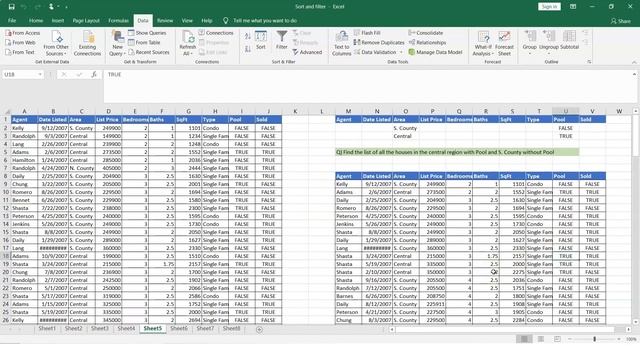The image size is (640, 360).
Task: Open Data Validation dropdown arrow
Action: tap(401, 52)
